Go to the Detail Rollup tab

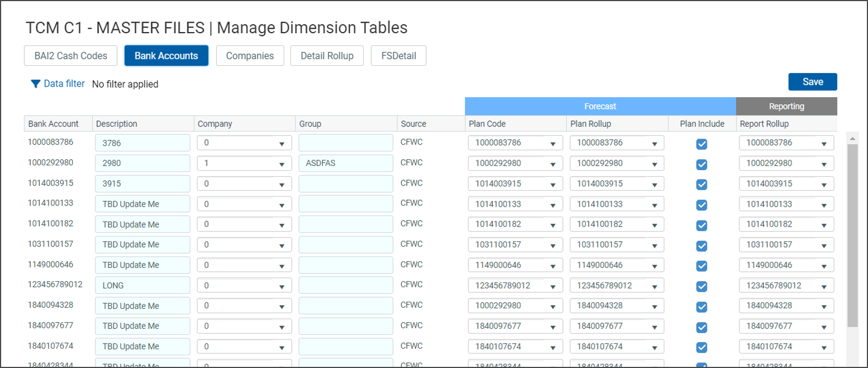pyautogui.click(x=327, y=56)
